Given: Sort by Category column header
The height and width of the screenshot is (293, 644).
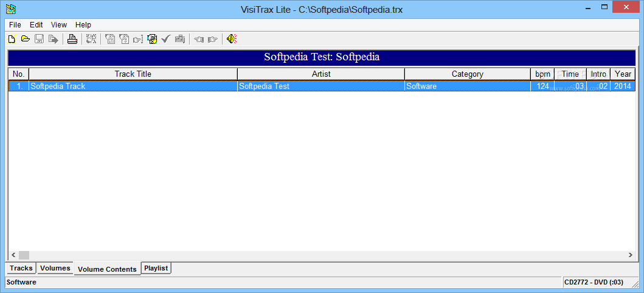Looking at the screenshot, I should pyautogui.click(x=468, y=74).
